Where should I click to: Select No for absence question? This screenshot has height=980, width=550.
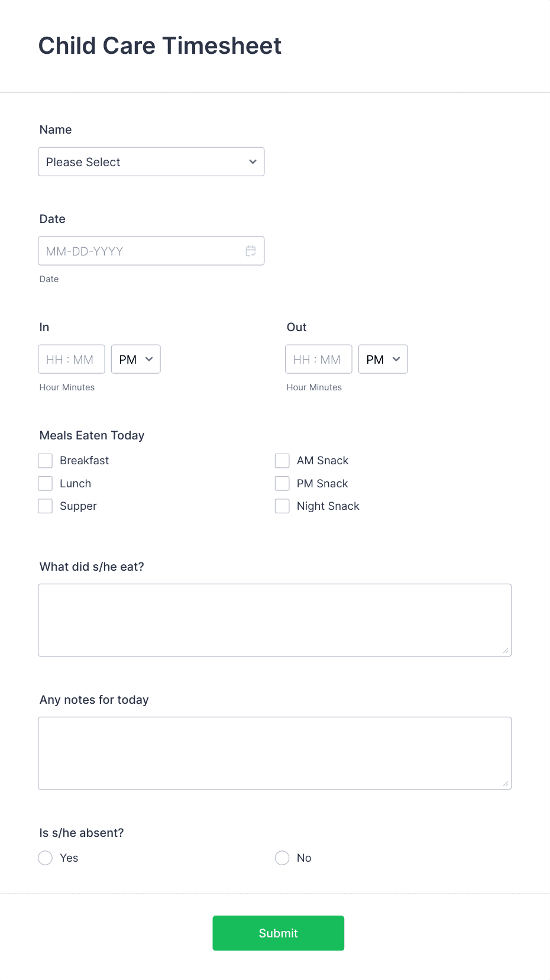pyautogui.click(x=282, y=858)
